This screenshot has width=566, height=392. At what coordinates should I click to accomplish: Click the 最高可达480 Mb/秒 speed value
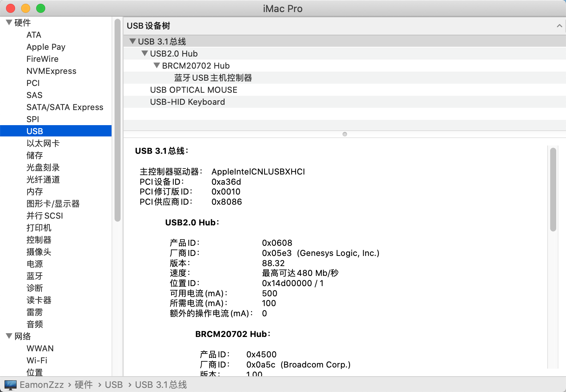pos(300,273)
